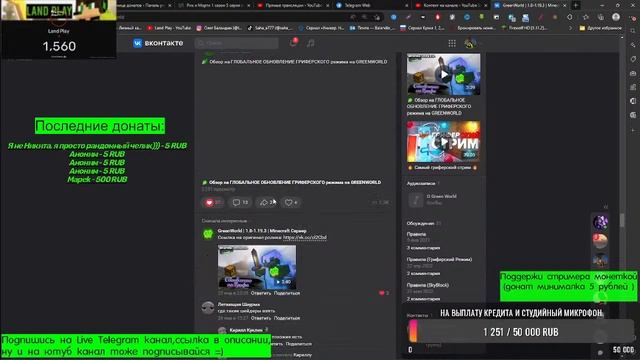Play the top sidebar video thumbnail
Image resolution: width=640 pixels, height=360 pixels.
pos(443,74)
